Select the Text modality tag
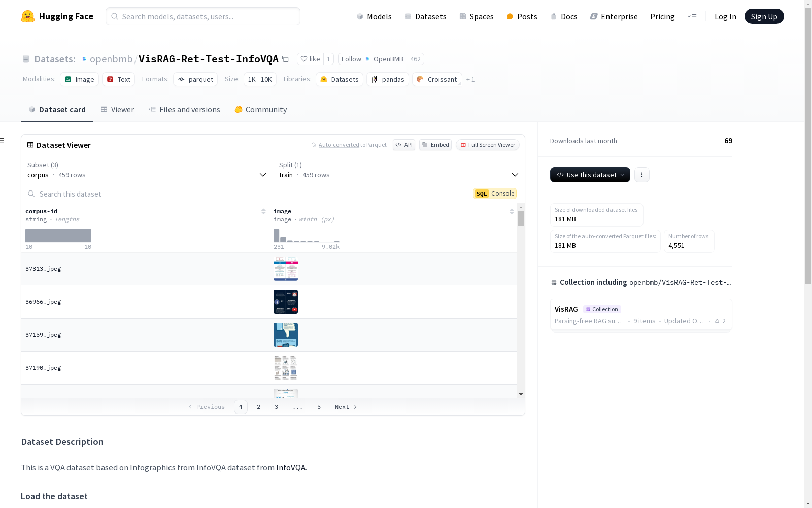This screenshot has height=508, width=812. [119, 79]
